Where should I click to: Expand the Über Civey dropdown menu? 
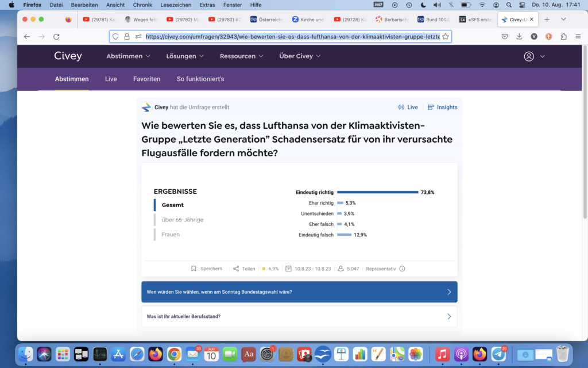(x=300, y=56)
